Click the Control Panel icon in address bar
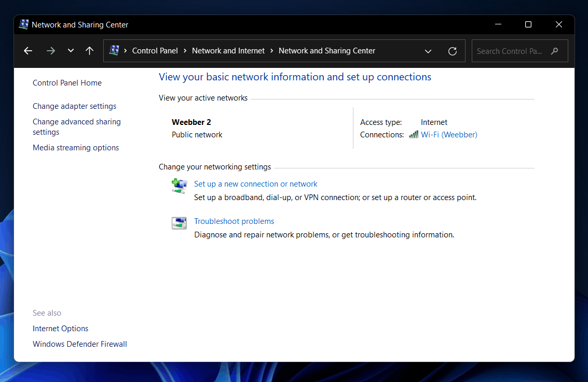 (114, 50)
